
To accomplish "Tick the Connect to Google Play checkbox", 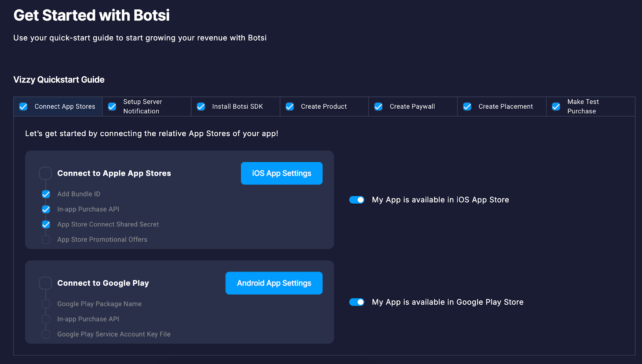I will pos(45,283).
